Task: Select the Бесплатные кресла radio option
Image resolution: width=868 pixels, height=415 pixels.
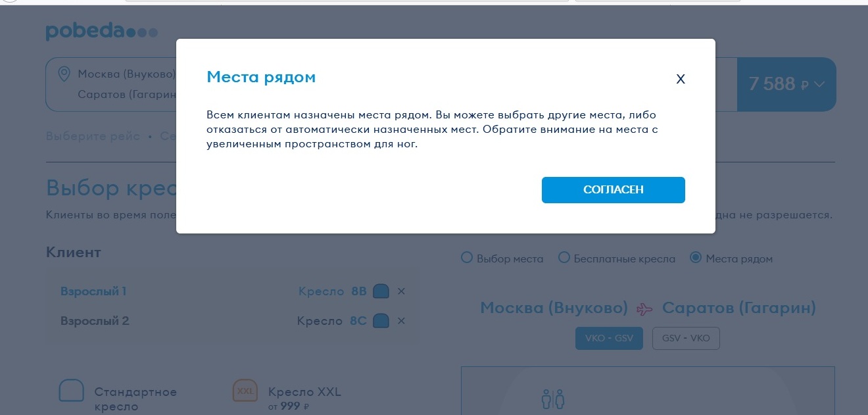Action: 564,258
